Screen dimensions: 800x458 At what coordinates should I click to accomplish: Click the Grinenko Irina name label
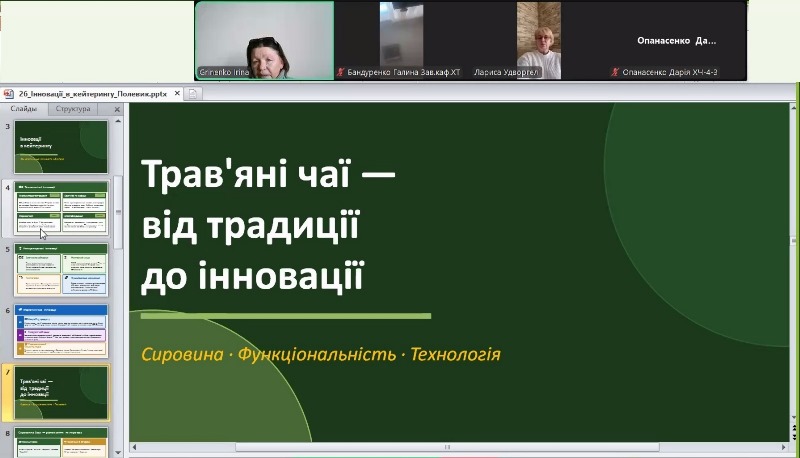point(224,72)
